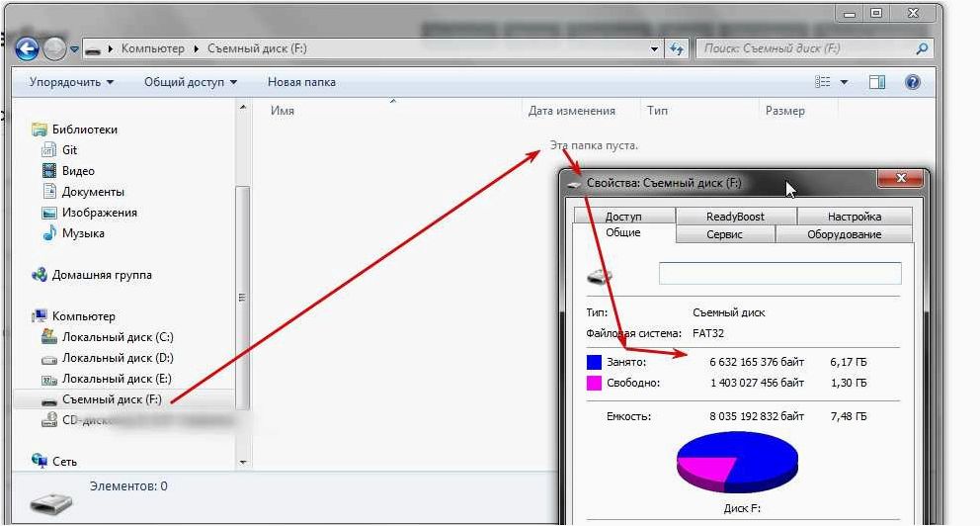Sort by the Дата изменения column
This screenshot has height=526, width=980.
pyautogui.click(x=571, y=111)
